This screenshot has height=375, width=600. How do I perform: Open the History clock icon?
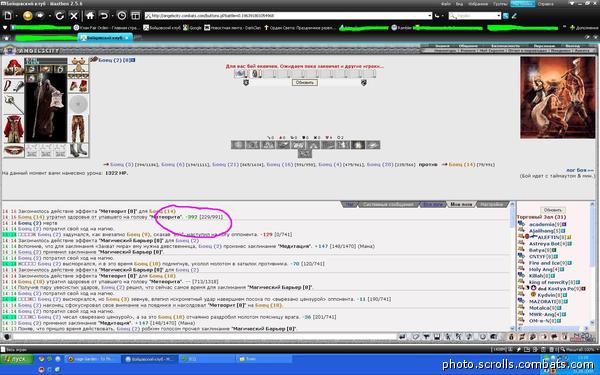(x=122, y=16)
